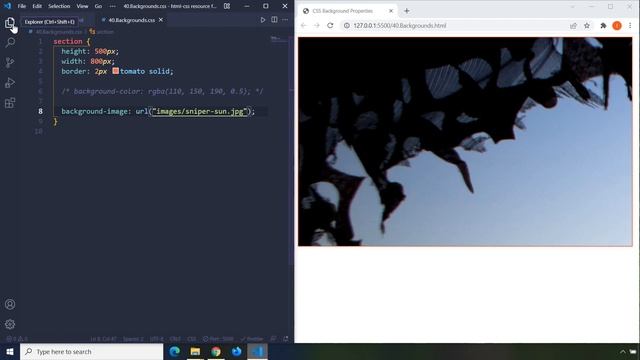Click the Ln/Col cursor position indicator
The image size is (640, 360).
[x=103, y=339]
